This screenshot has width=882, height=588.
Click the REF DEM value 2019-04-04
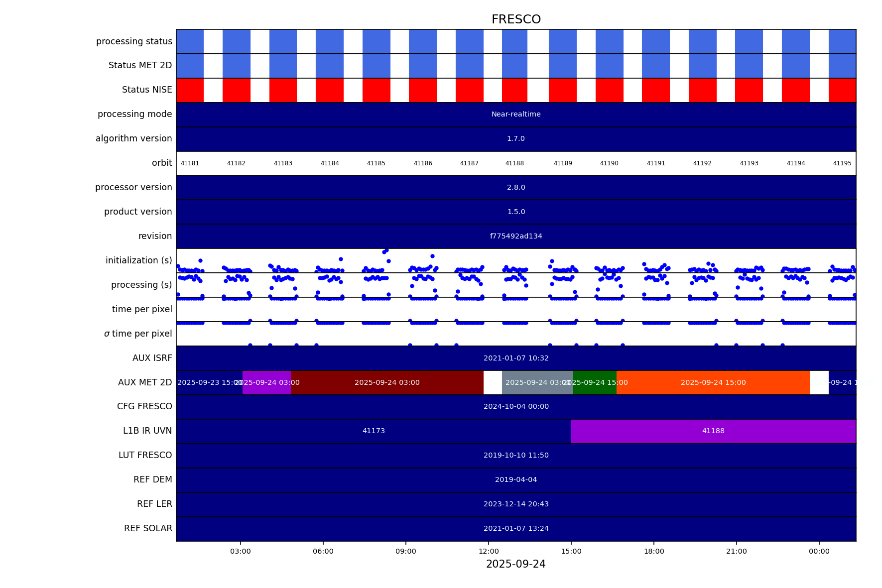pos(515,480)
